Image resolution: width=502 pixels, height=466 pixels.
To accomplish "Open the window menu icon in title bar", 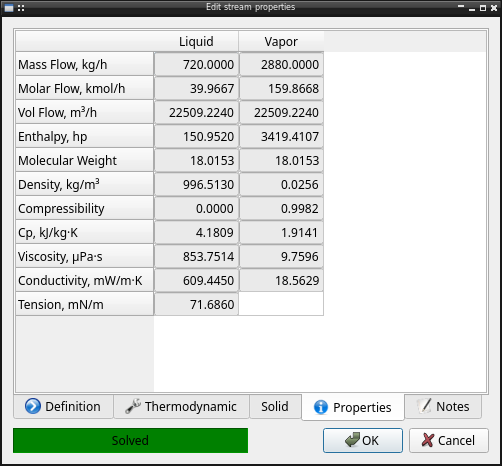I will click(9, 8).
